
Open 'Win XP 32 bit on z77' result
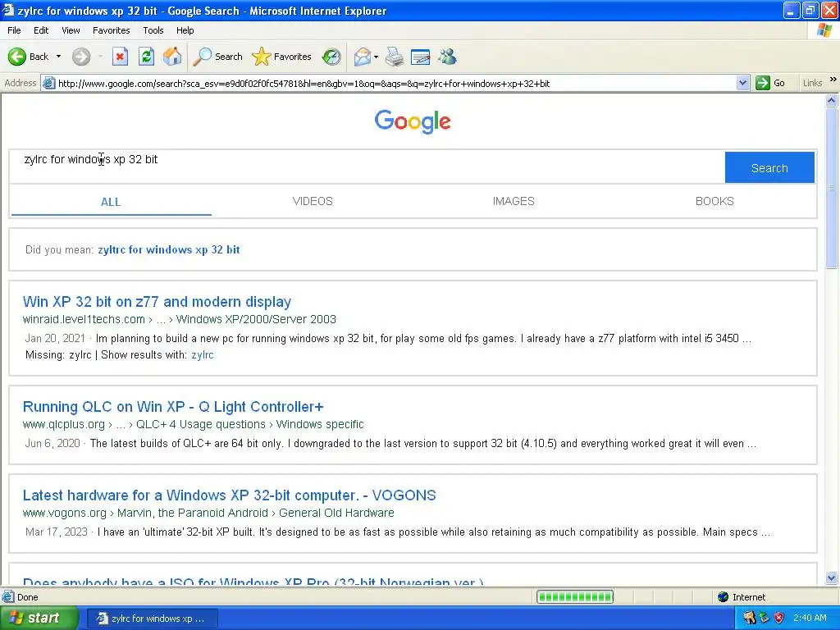point(157,302)
